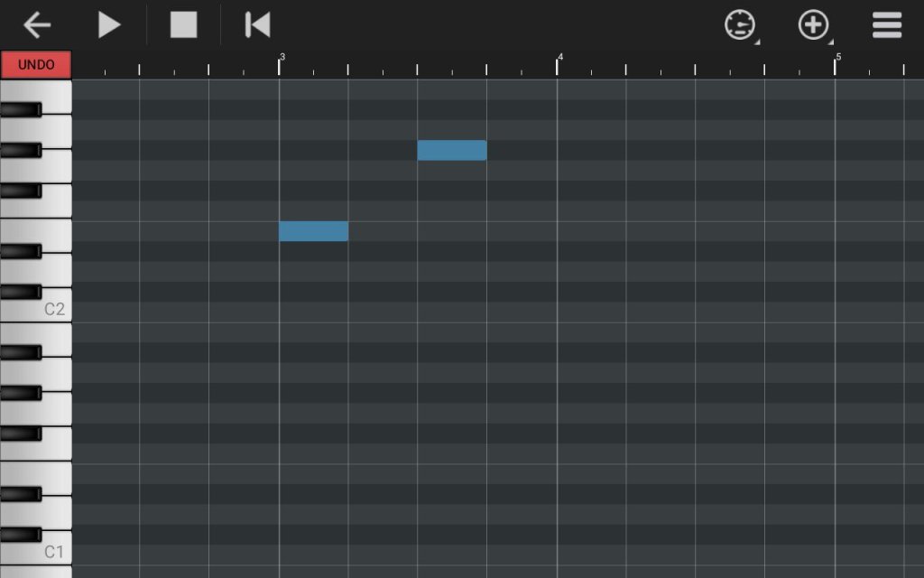Viewport: 924px width, 578px height.
Task: Go back using the left arrow icon
Action: [x=37, y=25]
